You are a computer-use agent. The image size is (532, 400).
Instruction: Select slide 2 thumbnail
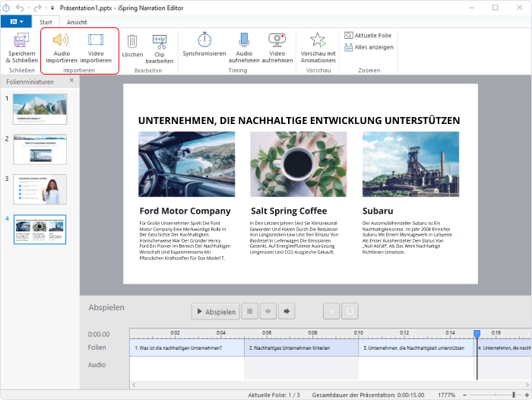[40, 149]
